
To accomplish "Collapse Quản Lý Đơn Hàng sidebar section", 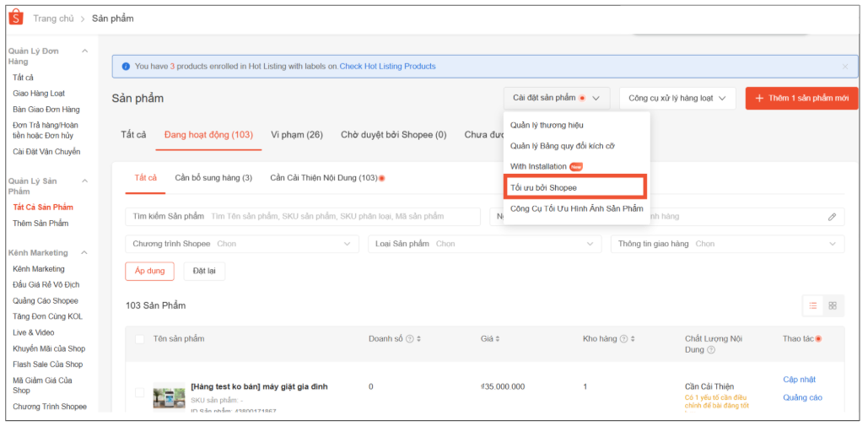I will [x=84, y=51].
